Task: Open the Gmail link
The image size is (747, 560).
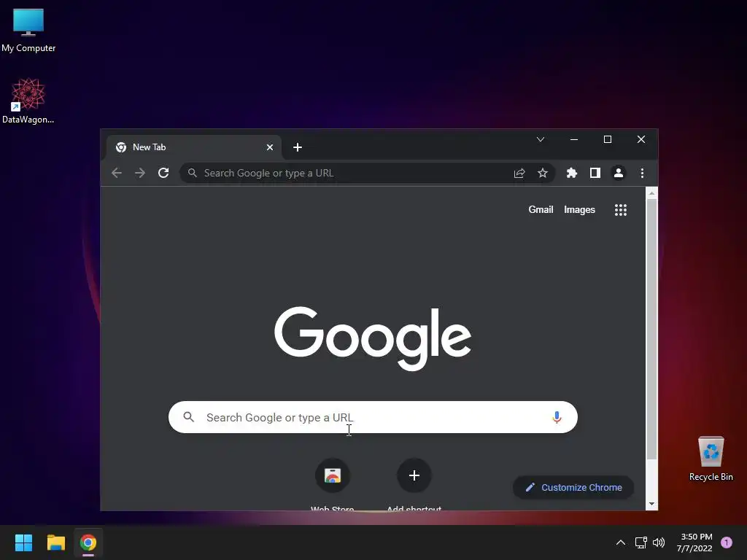Action: (x=541, y=209)
